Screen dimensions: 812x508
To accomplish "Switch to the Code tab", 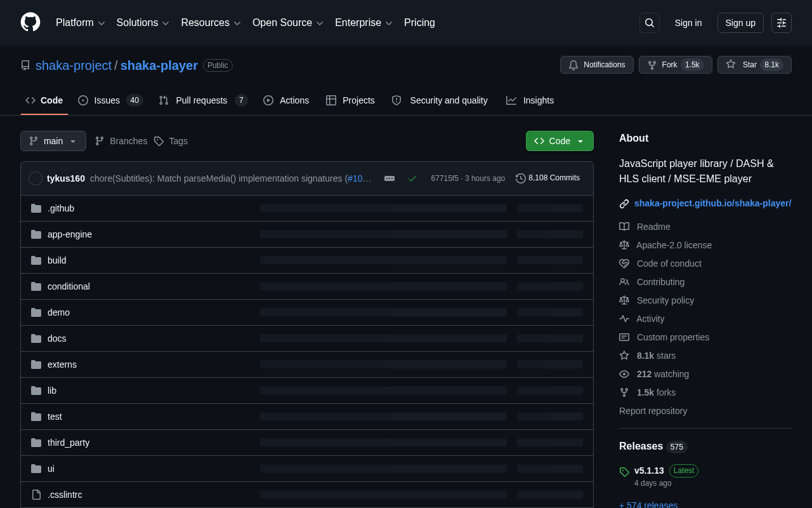I will pos(44,100).
